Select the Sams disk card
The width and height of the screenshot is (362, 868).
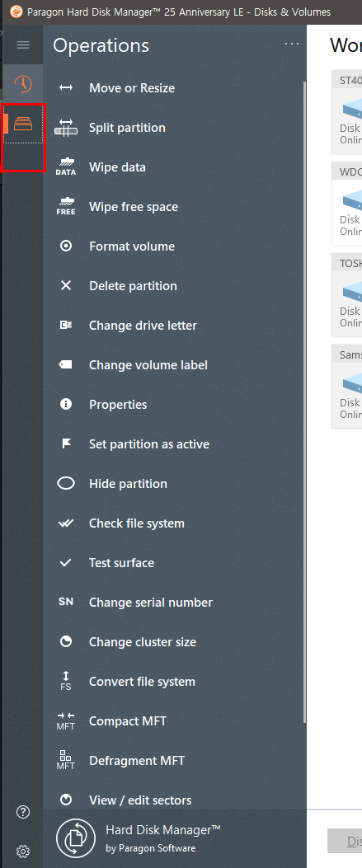pyautogui.click(x=346, y=387)
